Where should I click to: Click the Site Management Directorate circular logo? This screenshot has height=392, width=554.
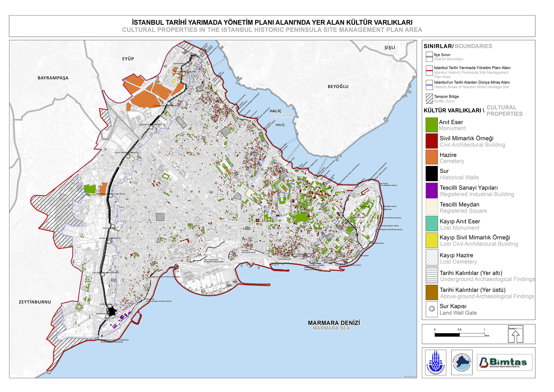tap(462, 362)
